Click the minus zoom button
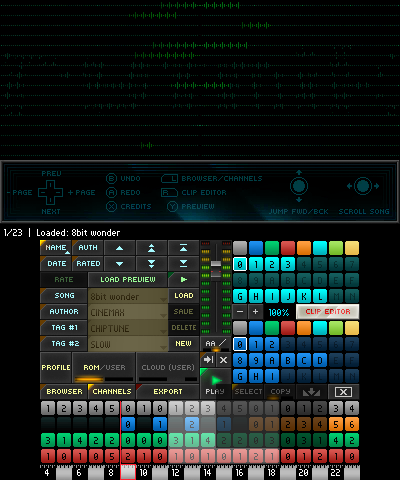This screenshot has width=400, height=480. [x=240, y=312]
